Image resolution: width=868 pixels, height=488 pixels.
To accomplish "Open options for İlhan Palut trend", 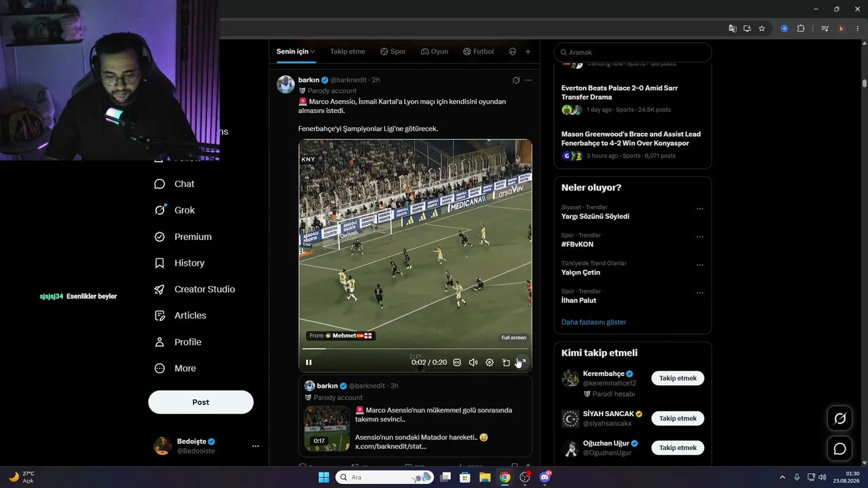I will click(700, 293).
